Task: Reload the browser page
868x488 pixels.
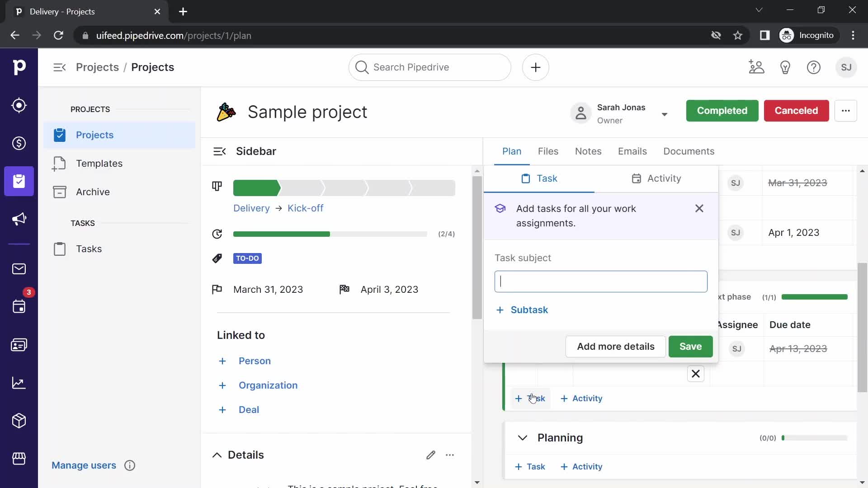Action: (58, 35)
